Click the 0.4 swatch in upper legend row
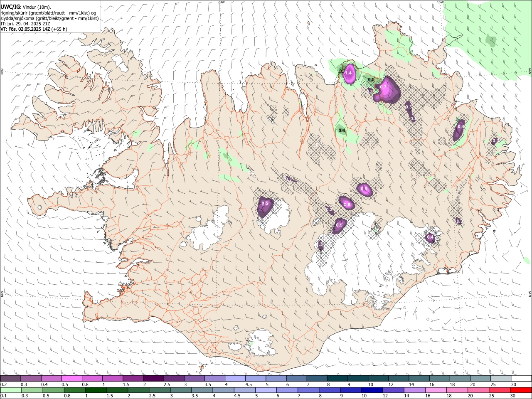 coord(51,378)
